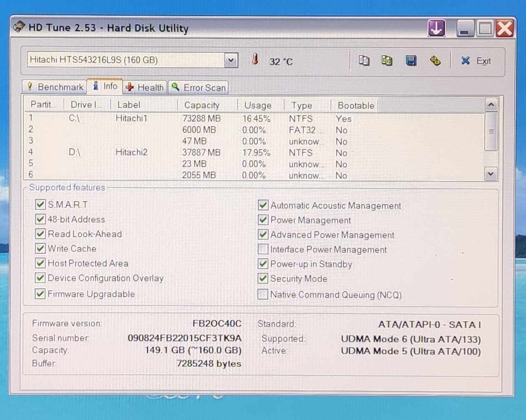Open the options icon with yellow gears
526x420 pixels.
tap(435, 61)
